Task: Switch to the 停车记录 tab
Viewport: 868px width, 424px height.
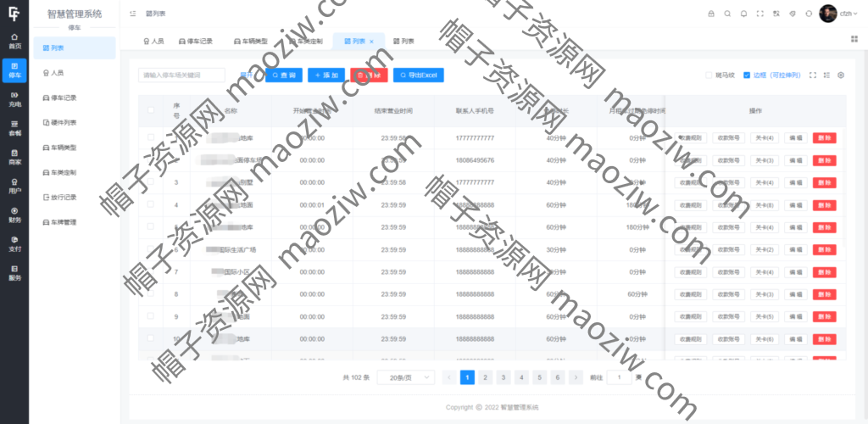Action: pyautogui.click(x=196, y=42)
